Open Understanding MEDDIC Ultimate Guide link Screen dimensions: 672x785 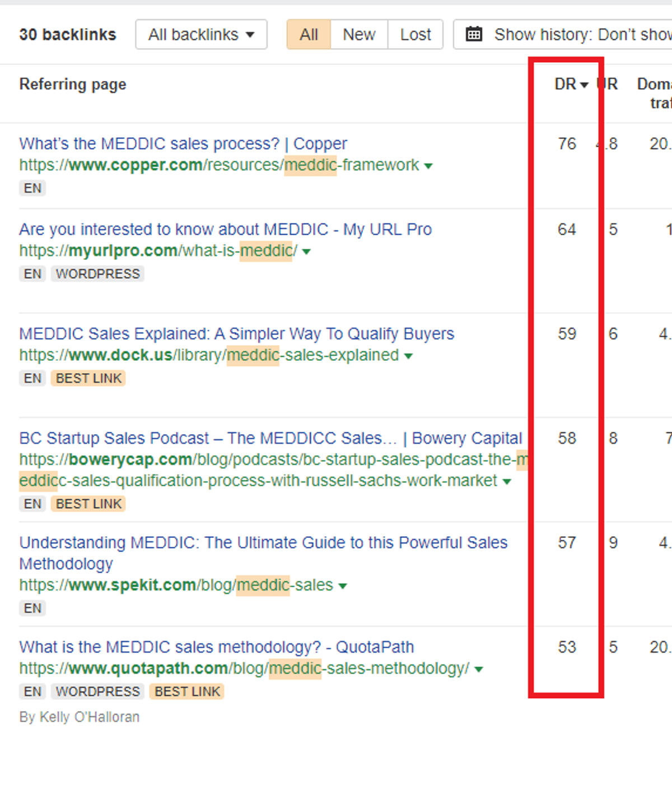coord(263,553)
